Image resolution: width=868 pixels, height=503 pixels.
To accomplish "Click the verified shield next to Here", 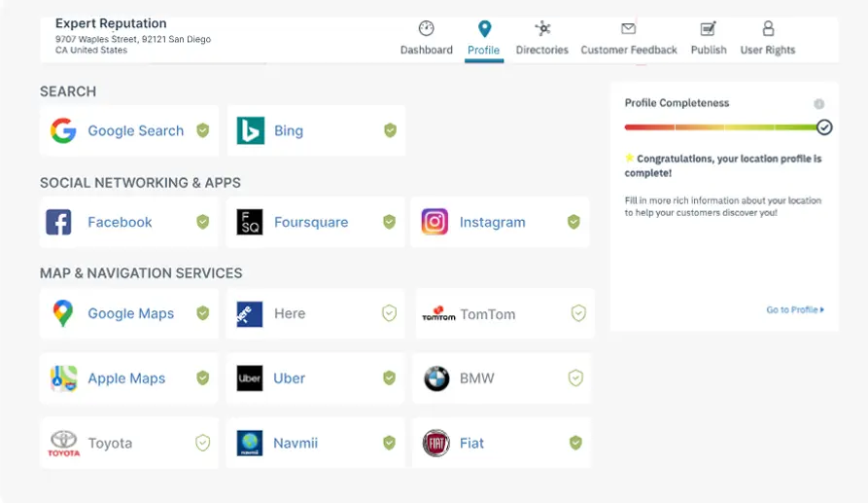I will [x=389, y=313].
